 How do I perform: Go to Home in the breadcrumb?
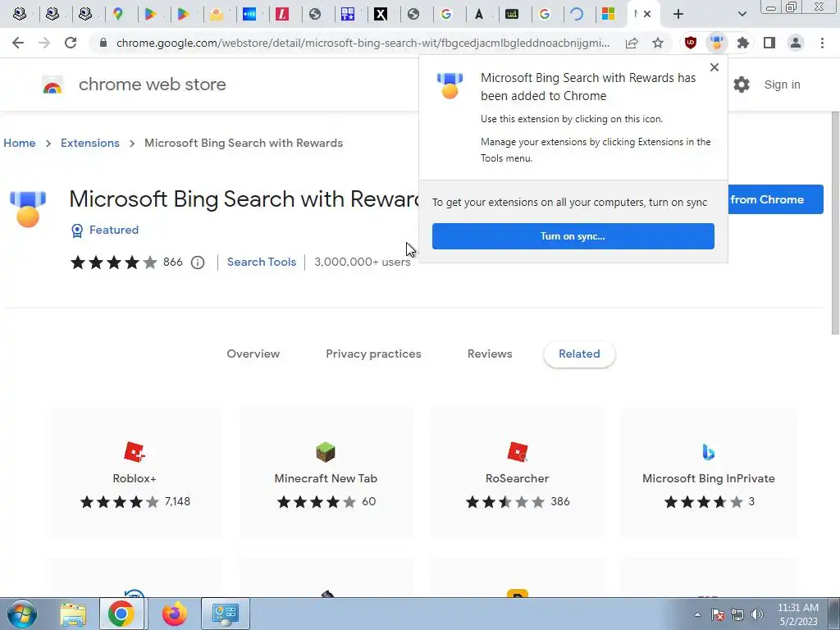pos(20,143)
